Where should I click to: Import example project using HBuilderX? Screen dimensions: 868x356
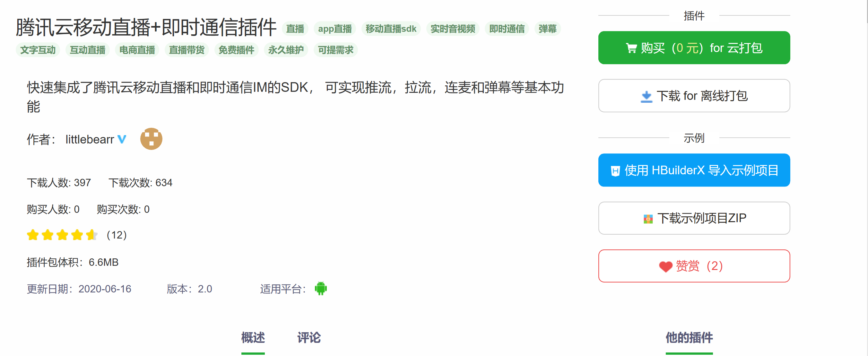tap(694, 170)
